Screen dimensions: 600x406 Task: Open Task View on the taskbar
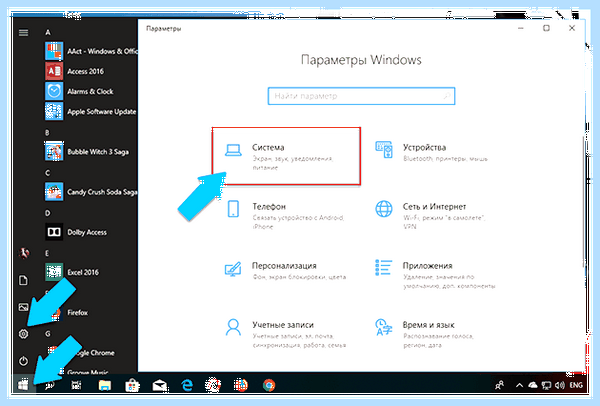tap(77, 385)
